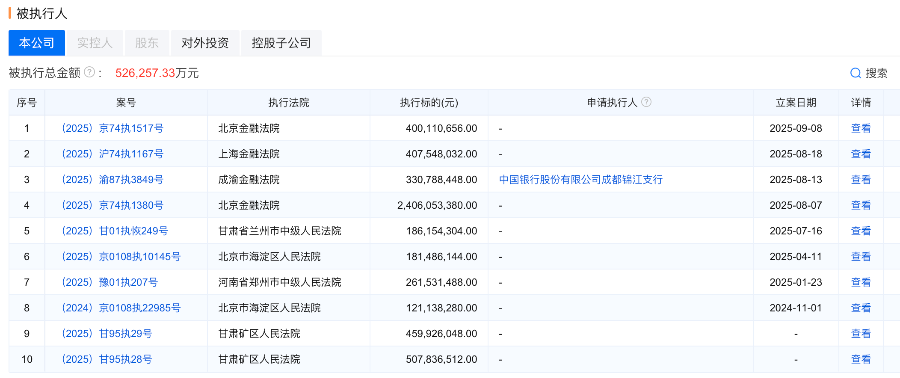Open case (2025)豫01执207号
The image size is (900, 378).
[109, 283]
